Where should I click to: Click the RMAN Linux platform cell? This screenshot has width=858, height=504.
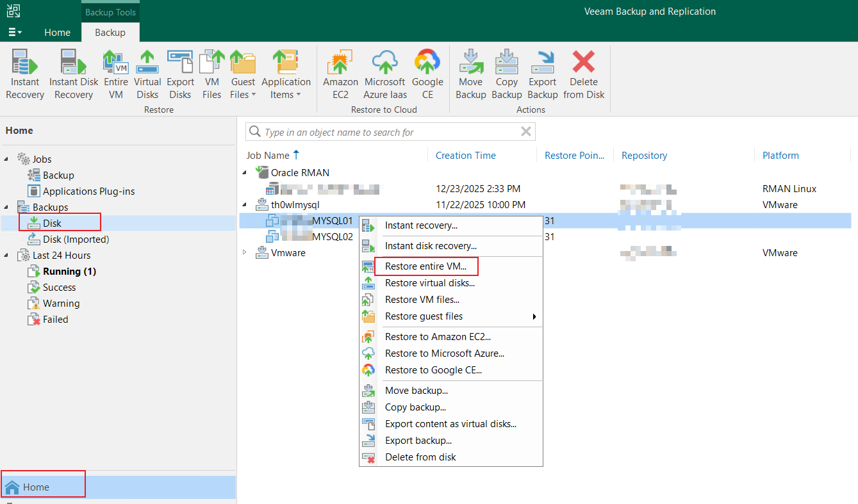coord(789,189)
